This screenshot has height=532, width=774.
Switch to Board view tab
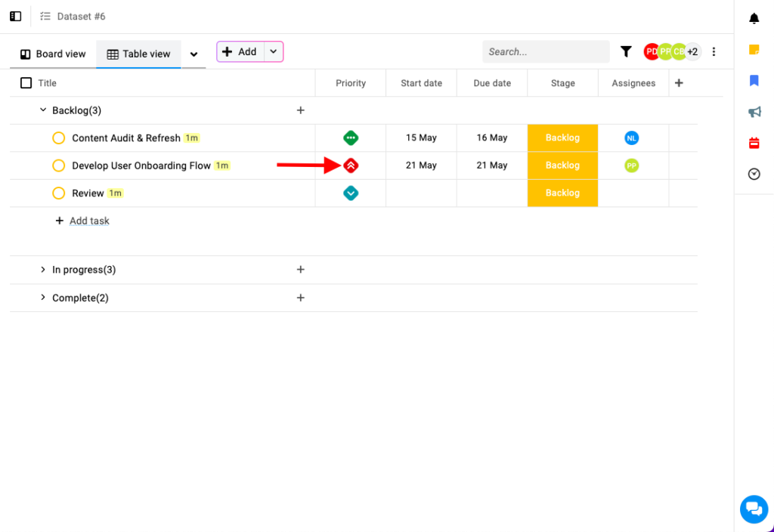tap(53, 54)
